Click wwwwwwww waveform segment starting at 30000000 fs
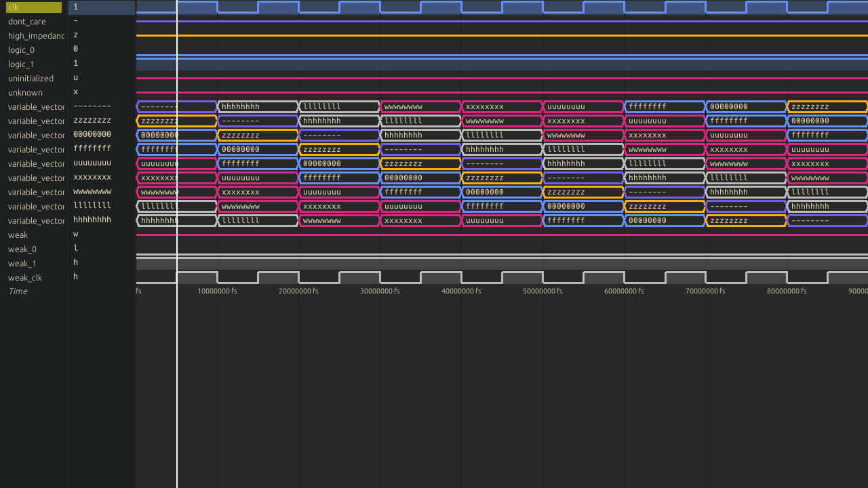This screenshot has height=488, width=868. [421, 106]
